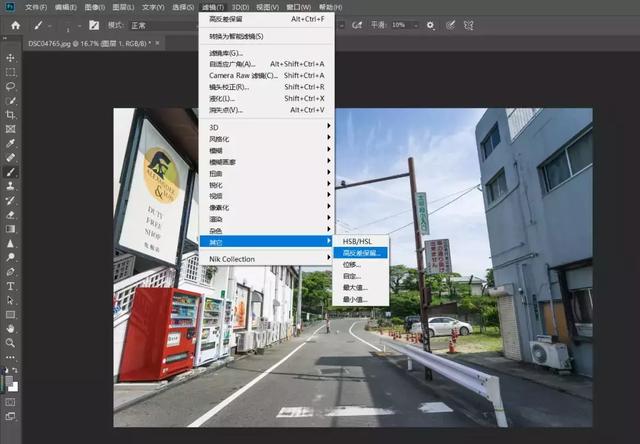640x444 pixels.
Task: Select the Rectangle shape tool
Action: (11, 315)
